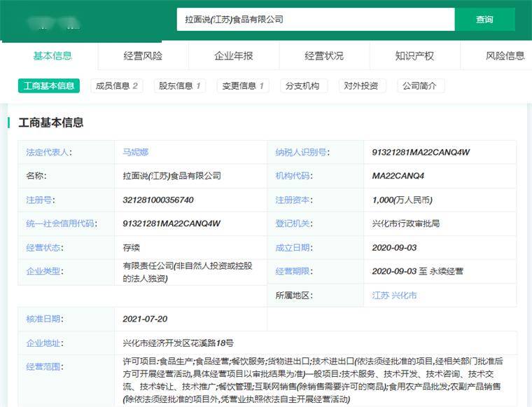
Task: Open legal representative 马妮娜 link
Action: point(135,152)
